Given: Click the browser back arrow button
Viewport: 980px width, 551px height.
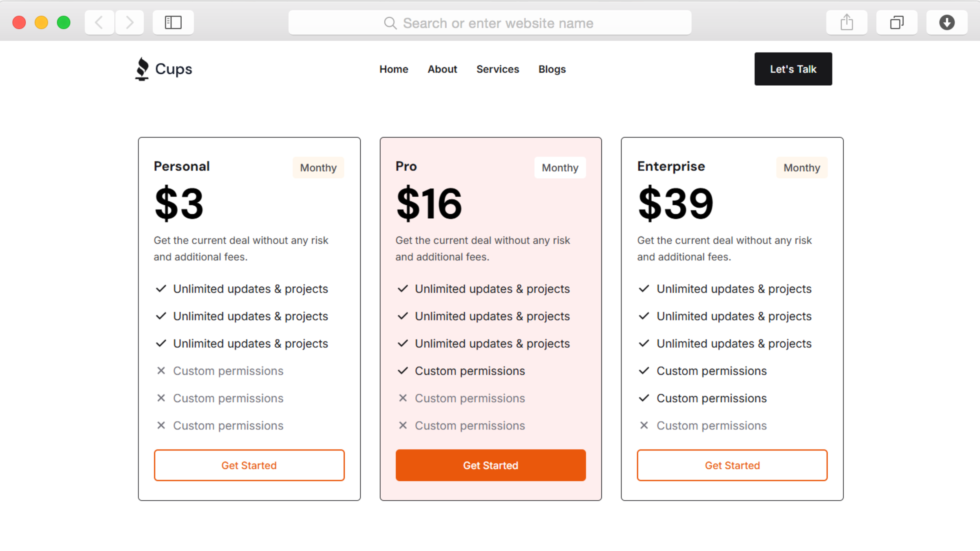Looking at the screenshot, I should (99, 22).
